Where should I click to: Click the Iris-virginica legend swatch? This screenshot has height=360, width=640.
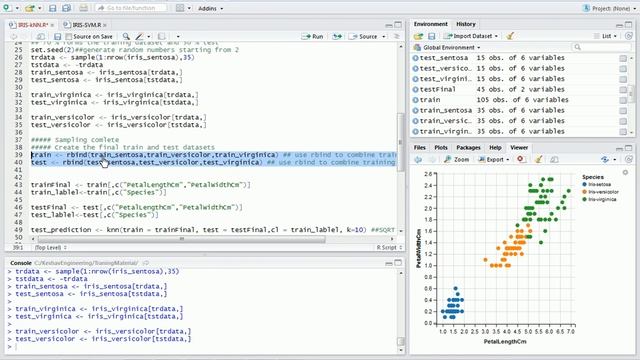pos(584,199)
